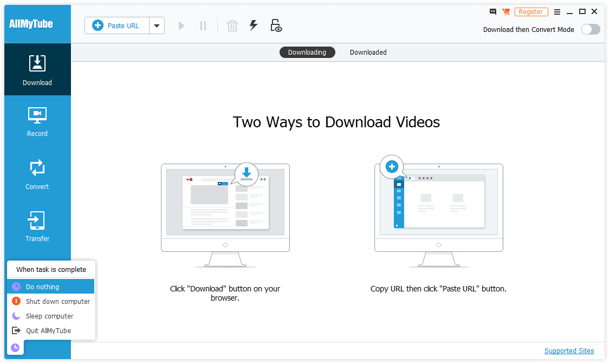Choose Shut down computer option
Image resolution: width=610 pixels, height=364 pixels.
(50, 301)
